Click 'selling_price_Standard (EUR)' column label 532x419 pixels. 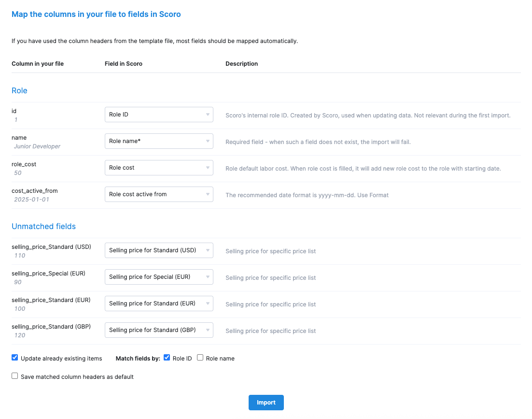[51, 300]
